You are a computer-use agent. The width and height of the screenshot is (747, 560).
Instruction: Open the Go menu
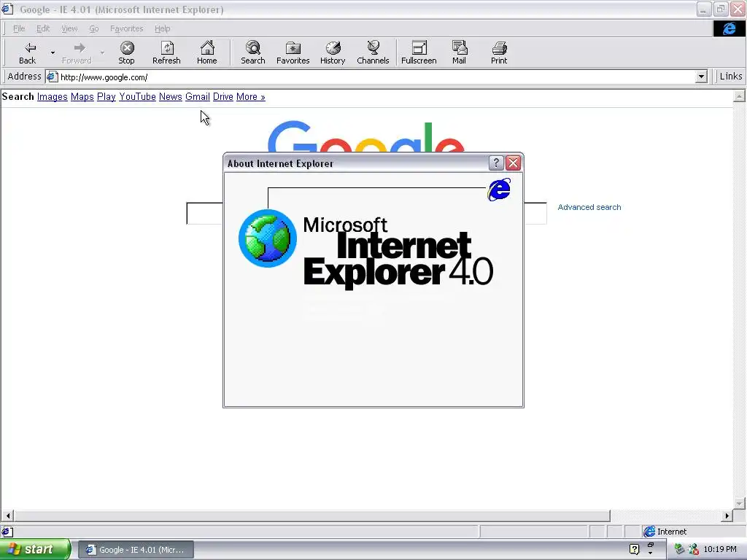click(x=94, y=28)
